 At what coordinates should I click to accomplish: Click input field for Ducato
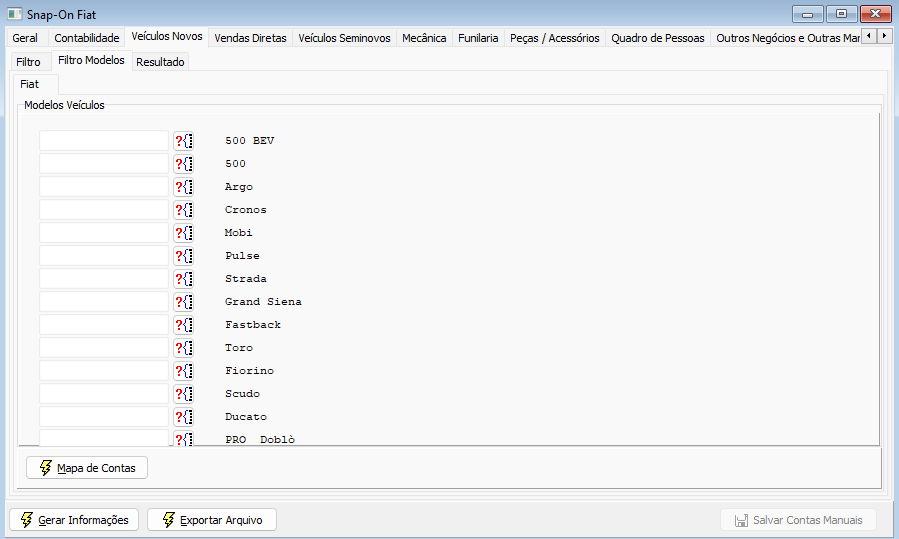pos(104,416)
